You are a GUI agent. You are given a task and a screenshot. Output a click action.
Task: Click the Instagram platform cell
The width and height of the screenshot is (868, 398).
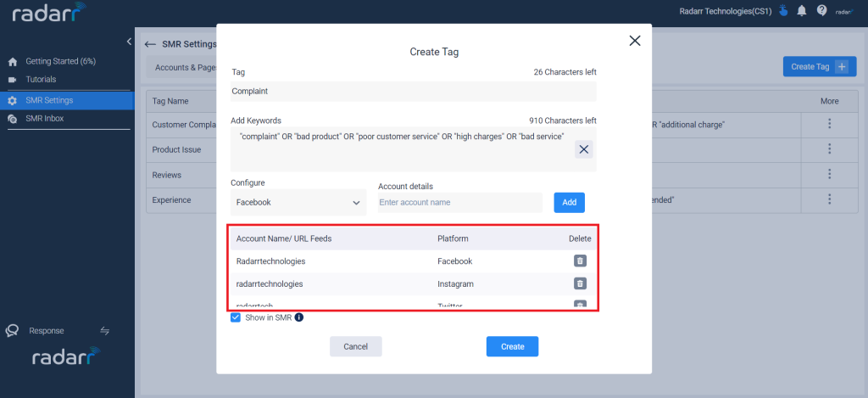(455, 283)
